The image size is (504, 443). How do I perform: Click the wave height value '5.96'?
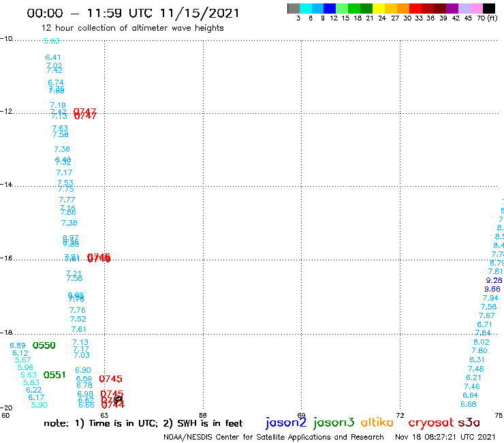25,367
